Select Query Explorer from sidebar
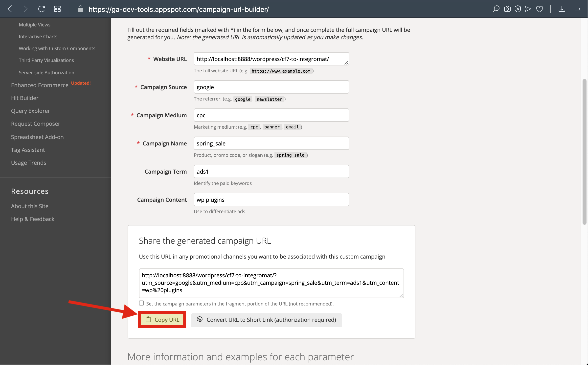Screen dimensions: 588x365 click(x=30, y=111)
